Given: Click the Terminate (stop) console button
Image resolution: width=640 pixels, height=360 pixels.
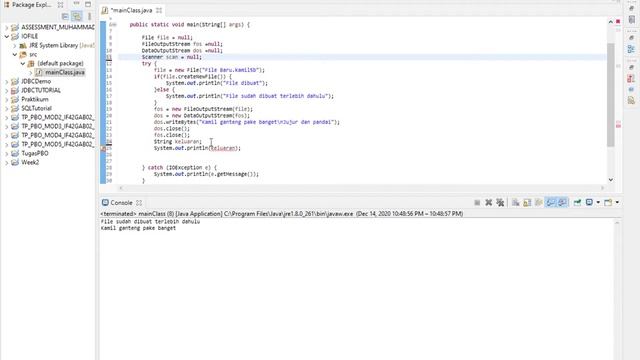Looking at the screenshot, I should pos(477,202).
